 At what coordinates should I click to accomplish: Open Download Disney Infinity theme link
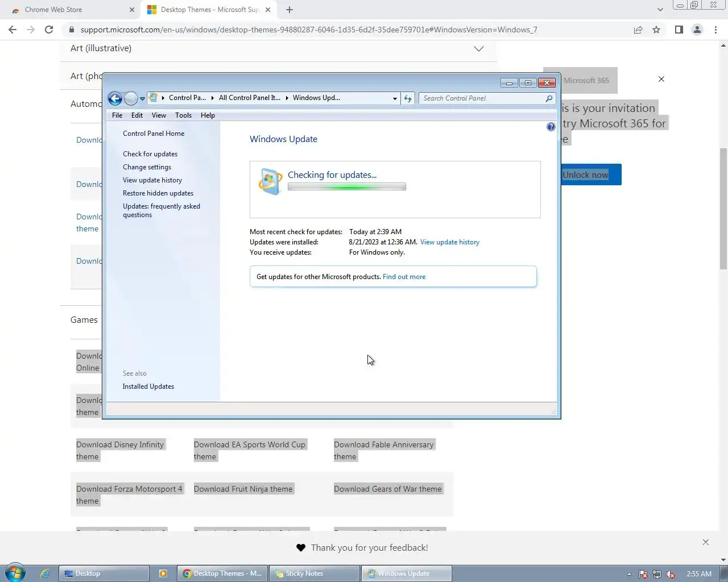pos(120,451)
